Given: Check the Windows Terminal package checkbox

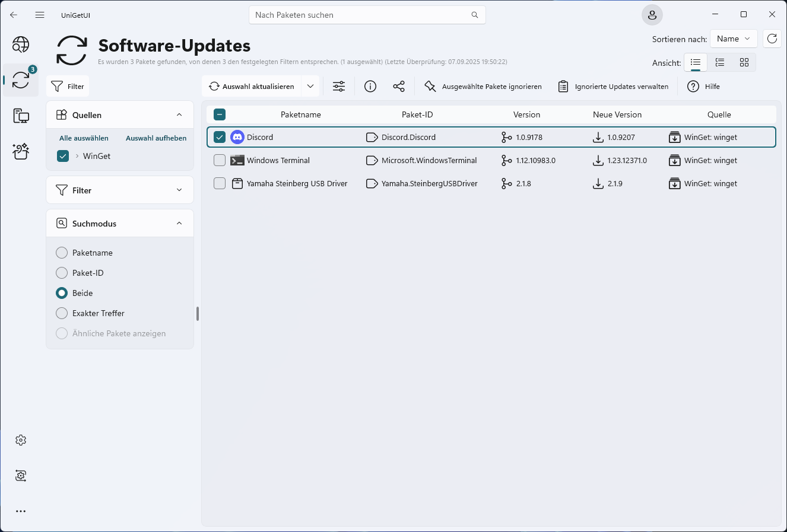Looking at the screenshot, I should click(x=220, y=160).
